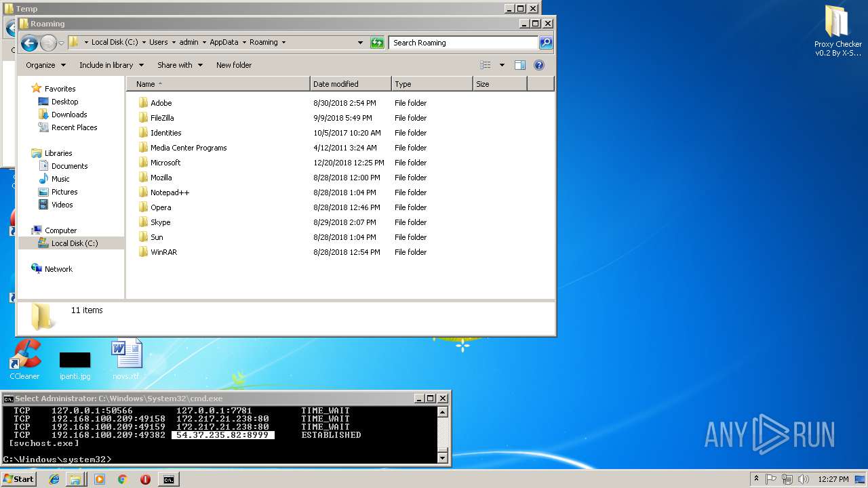
Task: Select the Skype folder
Action: point(154,222)
